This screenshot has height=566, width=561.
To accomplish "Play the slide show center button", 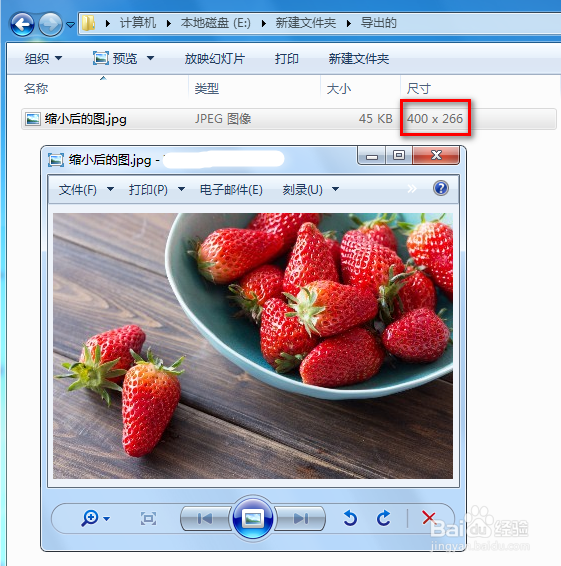I will (253, 519).
